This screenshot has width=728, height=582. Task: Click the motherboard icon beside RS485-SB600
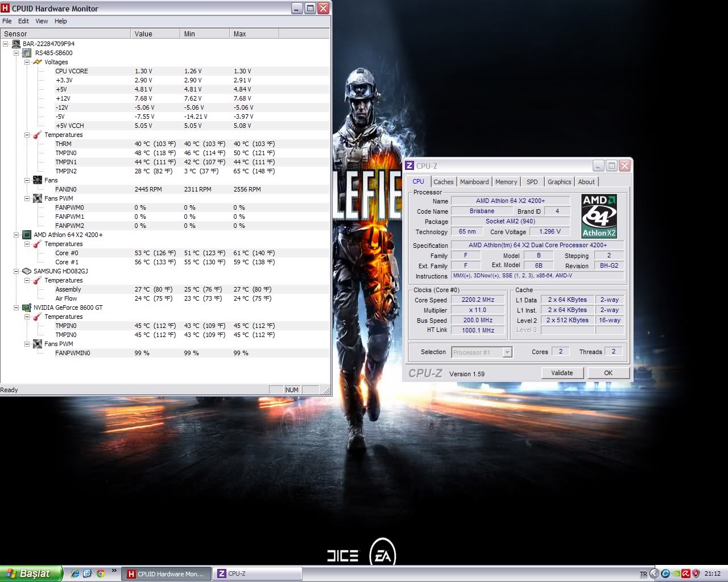pyautogui.click(x=27, y=53)
